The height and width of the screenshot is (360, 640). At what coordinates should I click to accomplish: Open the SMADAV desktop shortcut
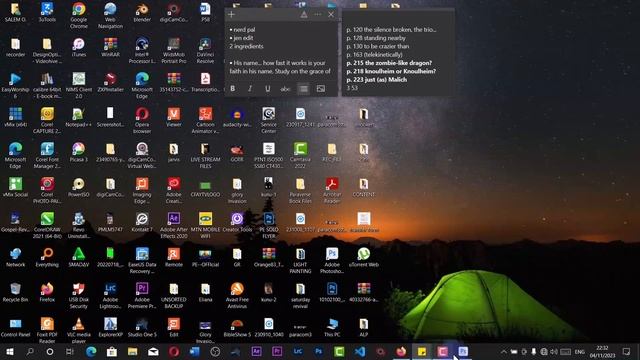pyautogui.click(x=79, y=258)
